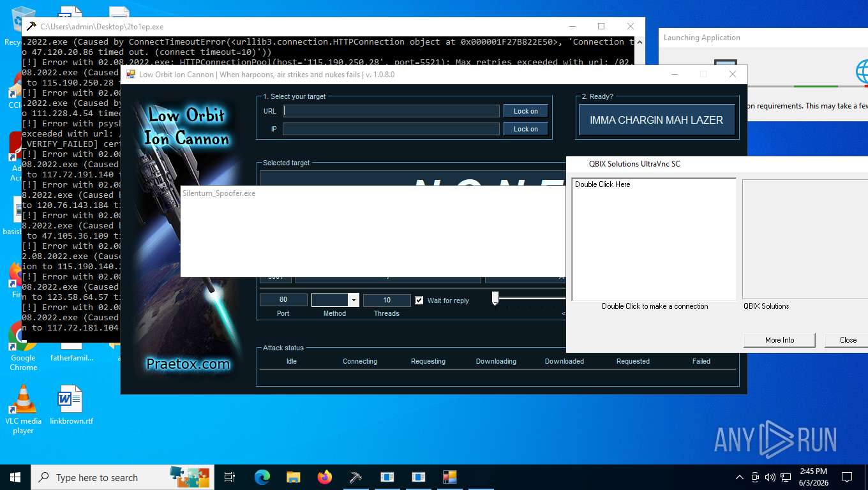Focus the URL input field

391,111
